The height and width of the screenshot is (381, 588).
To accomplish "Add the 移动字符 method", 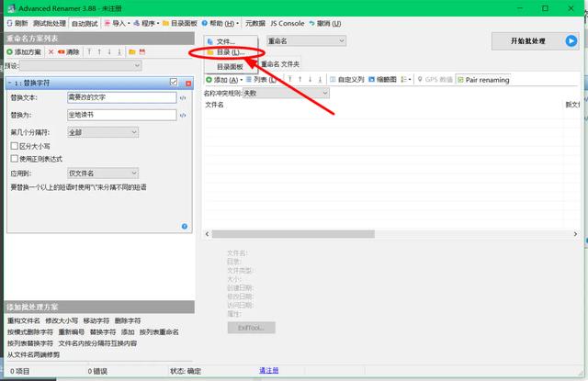I will pos(96,320).
